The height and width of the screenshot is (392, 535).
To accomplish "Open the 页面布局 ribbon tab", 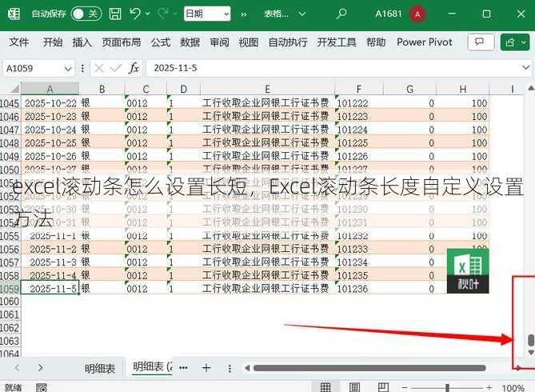I will click(x=121, y=42).
